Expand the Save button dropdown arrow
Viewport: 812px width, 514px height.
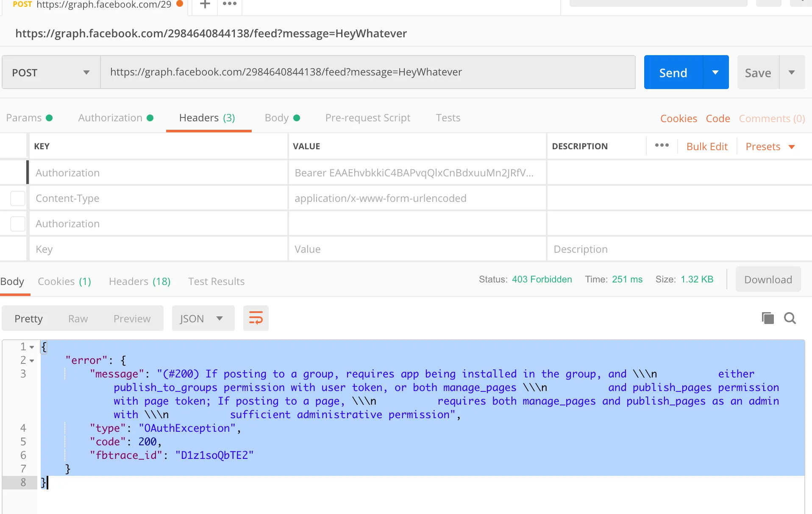coord(792,73)
